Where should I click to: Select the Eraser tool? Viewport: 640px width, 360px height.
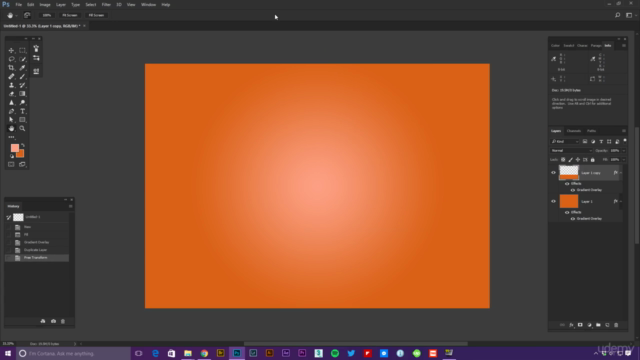[x=11, y=94]
